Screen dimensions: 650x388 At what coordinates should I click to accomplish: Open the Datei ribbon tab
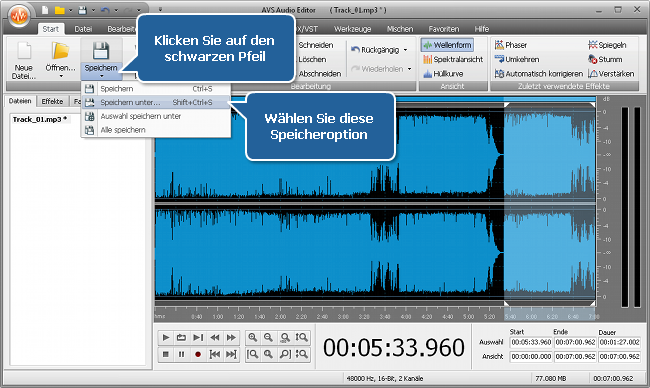[83, 29]
